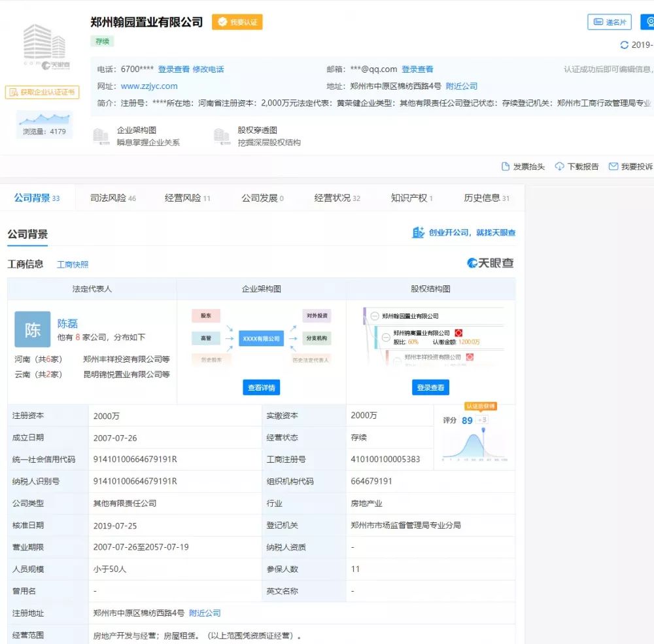This screenshot has width=654, height=644.
Task: Click red icon beside 郑州丰祥投资有限公司
Action: 470,357
